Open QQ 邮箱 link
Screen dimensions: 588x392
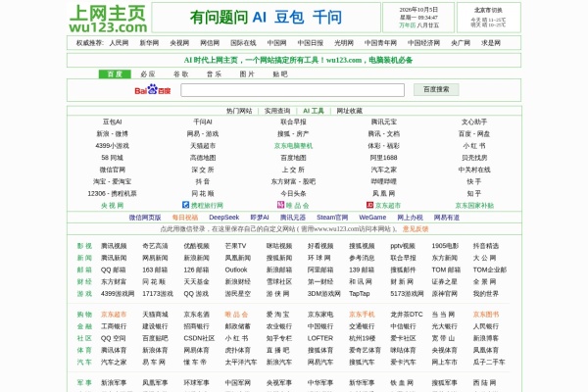[x=114, y=270]
